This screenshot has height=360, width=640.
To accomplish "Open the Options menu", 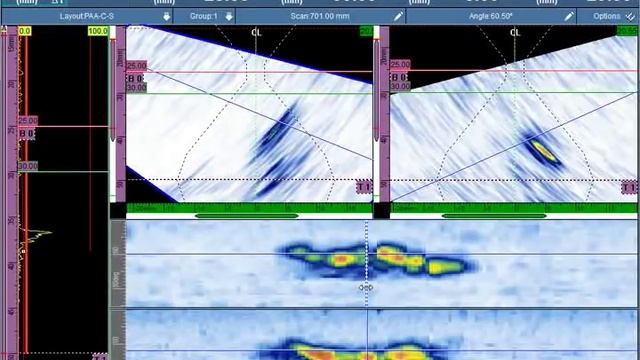I will [x=608, y=16].
